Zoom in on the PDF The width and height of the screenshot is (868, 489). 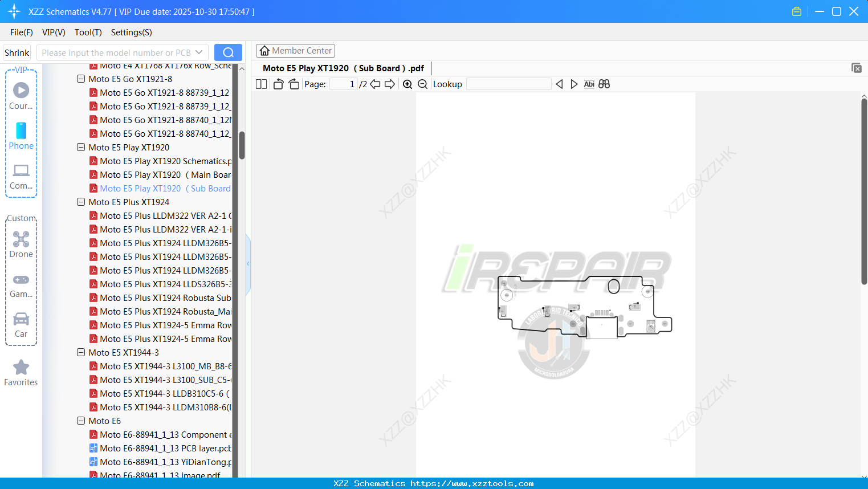407,84
